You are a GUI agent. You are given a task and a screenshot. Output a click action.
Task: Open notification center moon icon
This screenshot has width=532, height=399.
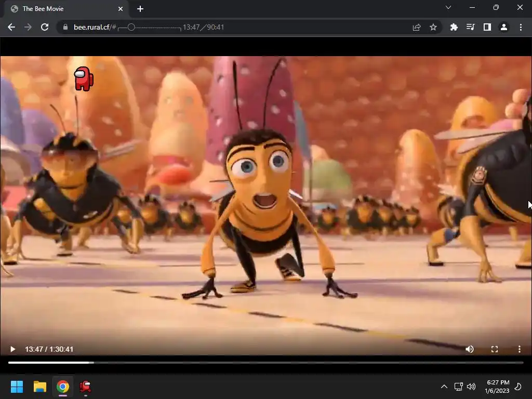click(x=518, y=387)
